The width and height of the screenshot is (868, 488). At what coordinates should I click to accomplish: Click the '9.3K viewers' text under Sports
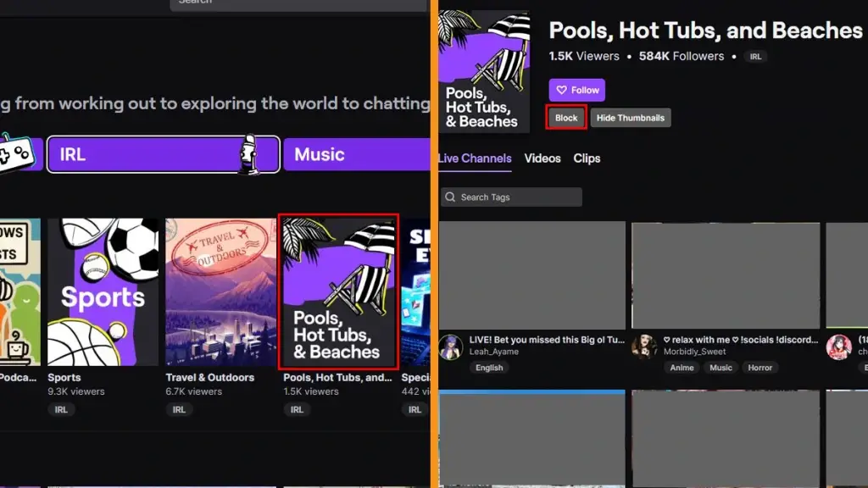(x=75, y=391)
